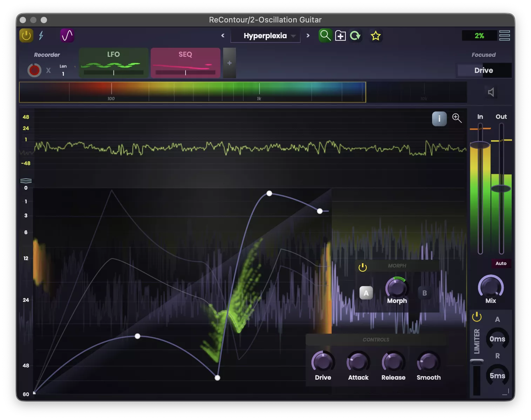The image size is (531, 420).
Task: Open the info 'i' button
Action: tap(439, 118)
